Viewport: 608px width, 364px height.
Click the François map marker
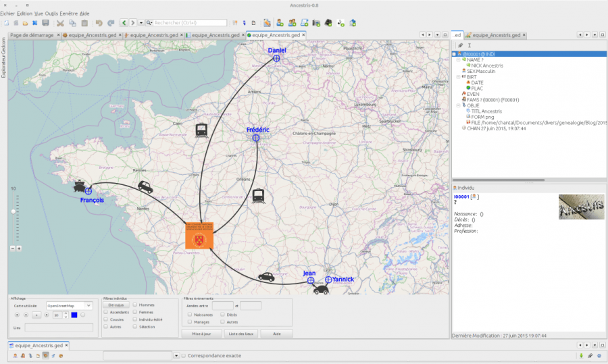coord(88,191)
